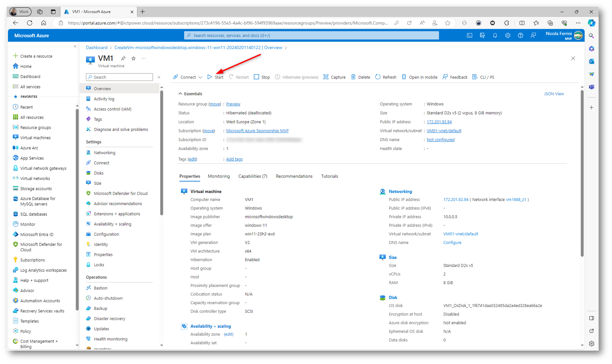The image size is (612, 364).
Task: Refresh the browser page
Action: 30,23
